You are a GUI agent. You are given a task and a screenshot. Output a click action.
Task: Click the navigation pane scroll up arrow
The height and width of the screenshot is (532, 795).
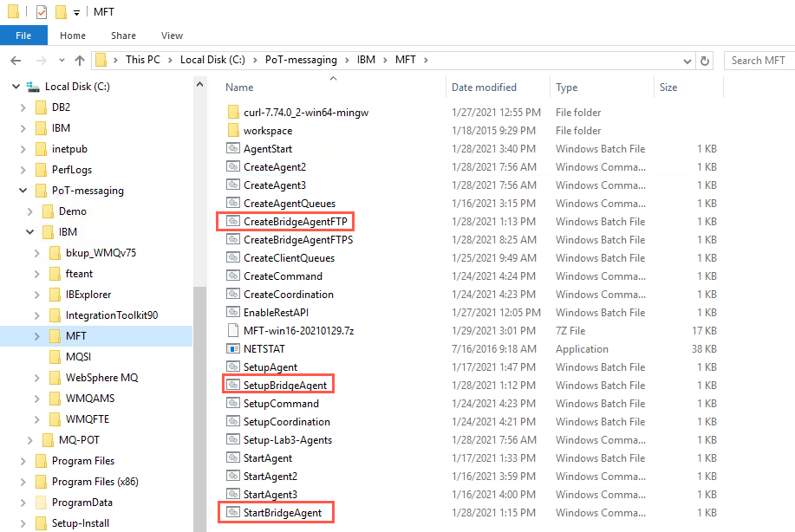(x=199, y=85)
